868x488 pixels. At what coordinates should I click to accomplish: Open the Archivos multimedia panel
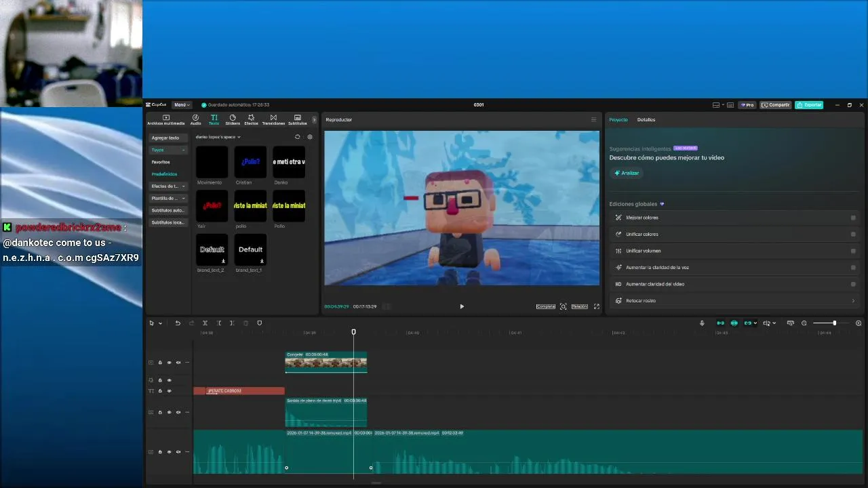click(165, 120)
